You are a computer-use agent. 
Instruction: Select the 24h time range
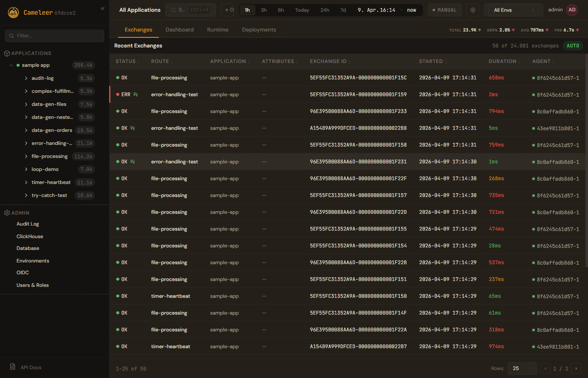tap(325, 10)
